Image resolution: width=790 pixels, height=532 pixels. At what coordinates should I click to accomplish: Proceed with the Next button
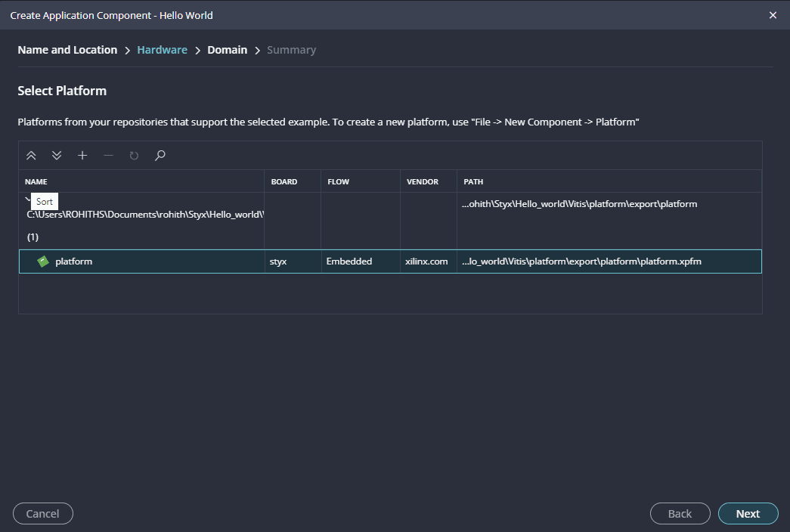click(x=748, y=514)
